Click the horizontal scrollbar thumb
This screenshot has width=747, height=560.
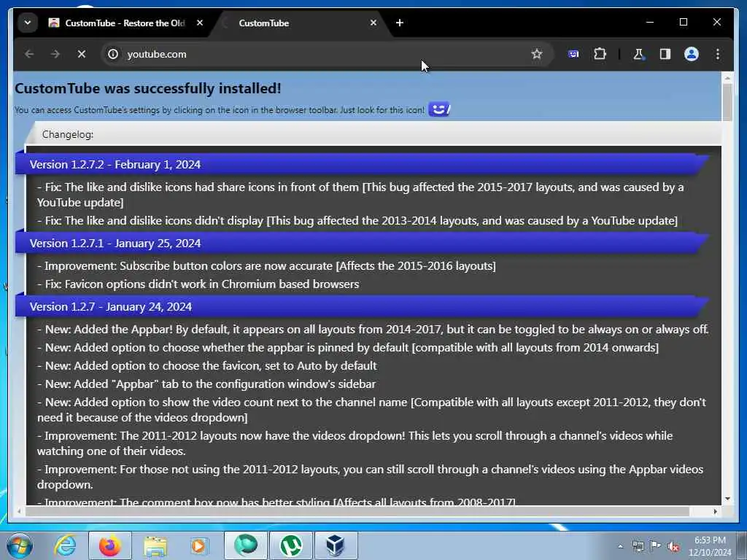[x=357, y=511]
